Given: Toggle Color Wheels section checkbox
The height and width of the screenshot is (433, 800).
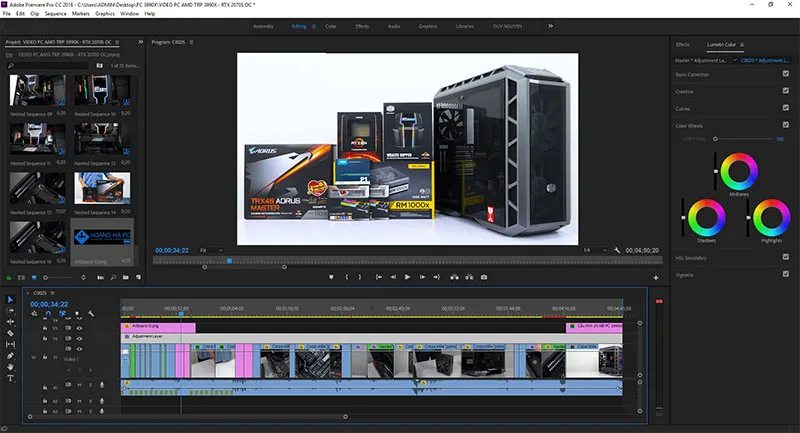Looking at the screenshot, I should point(786,124).
